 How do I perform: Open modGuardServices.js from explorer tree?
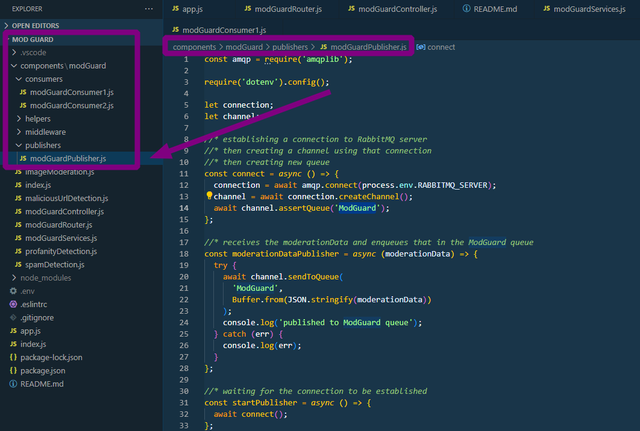(x=61, y=238)
